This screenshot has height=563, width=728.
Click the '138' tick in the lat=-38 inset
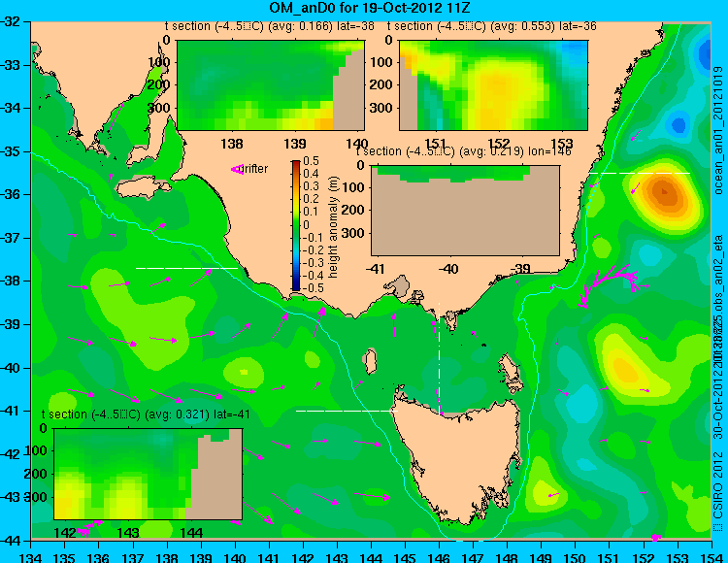point(231,144)
